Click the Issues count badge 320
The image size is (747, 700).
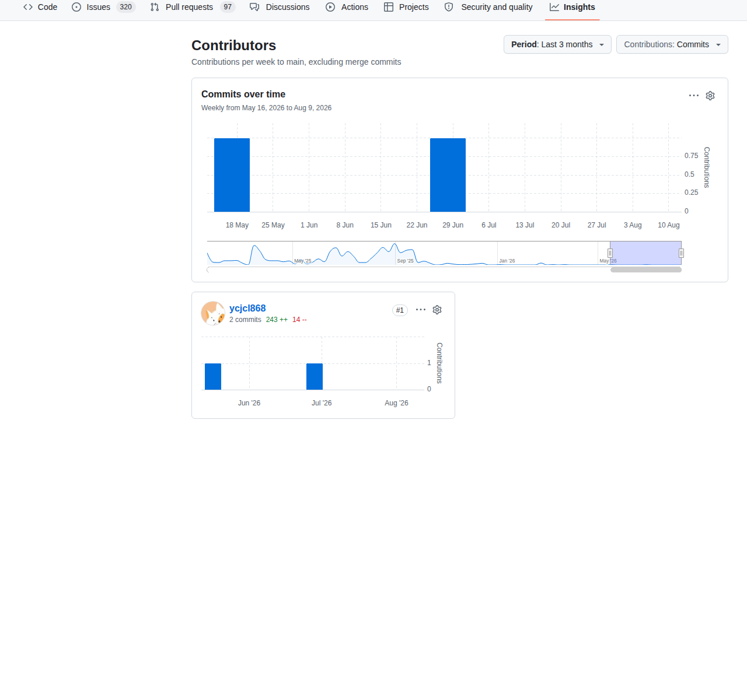point(126,7)
